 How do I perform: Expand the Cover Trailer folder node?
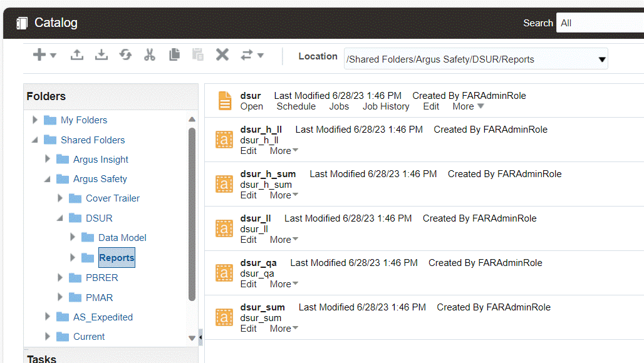coord(60,198)
